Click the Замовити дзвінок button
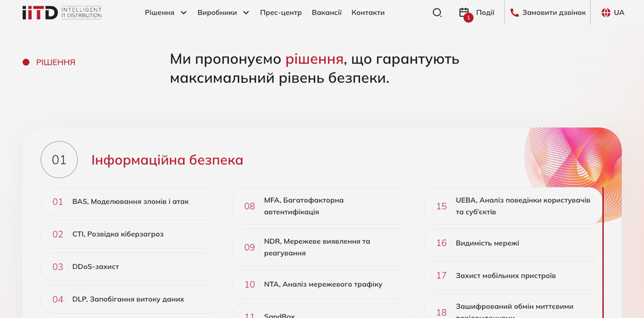Image resolution: width=644 pixels, height=318 pixels. [x=554, y=13]
